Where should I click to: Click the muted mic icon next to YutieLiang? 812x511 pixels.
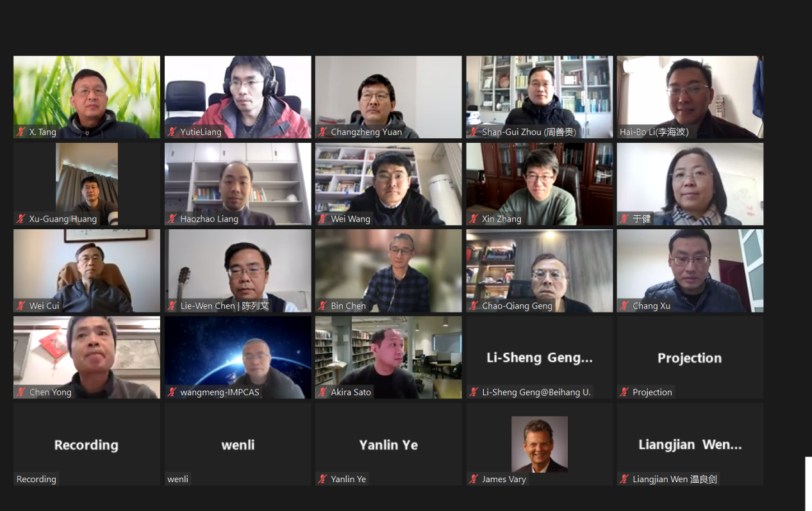tap(172, 132)
